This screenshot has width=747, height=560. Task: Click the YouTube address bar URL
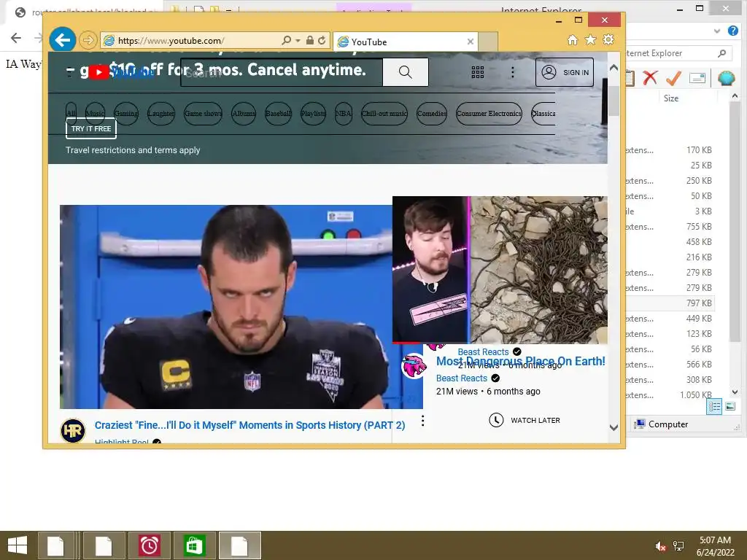tap(171, 41)
